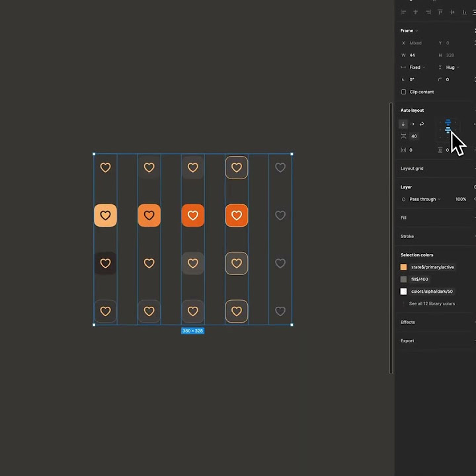Set middle-left in auto layout alignment grid
The width and height of the screenshot is (476, 476).
pyautogui.click(x=440, y=130)
